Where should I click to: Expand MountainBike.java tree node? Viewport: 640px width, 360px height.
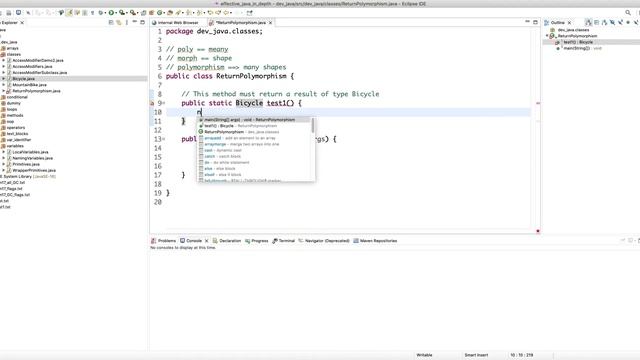click(4, 85)
